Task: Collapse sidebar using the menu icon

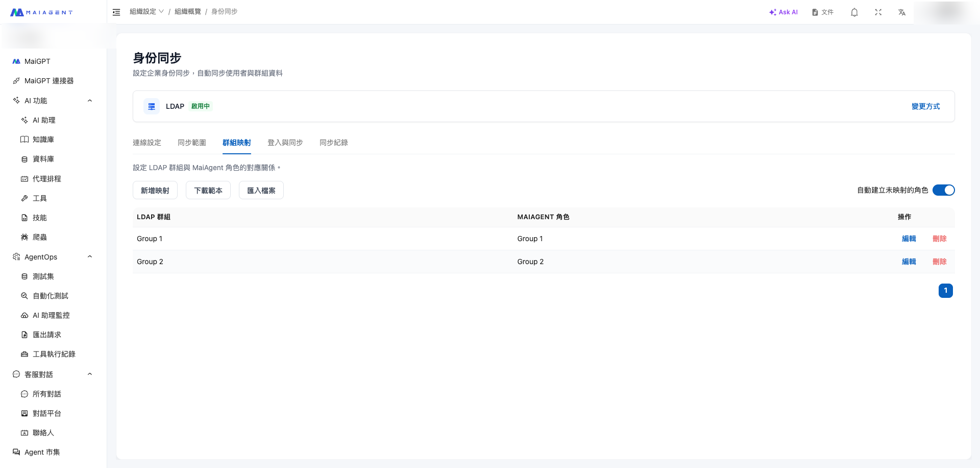Action: (x=116, y=12)
